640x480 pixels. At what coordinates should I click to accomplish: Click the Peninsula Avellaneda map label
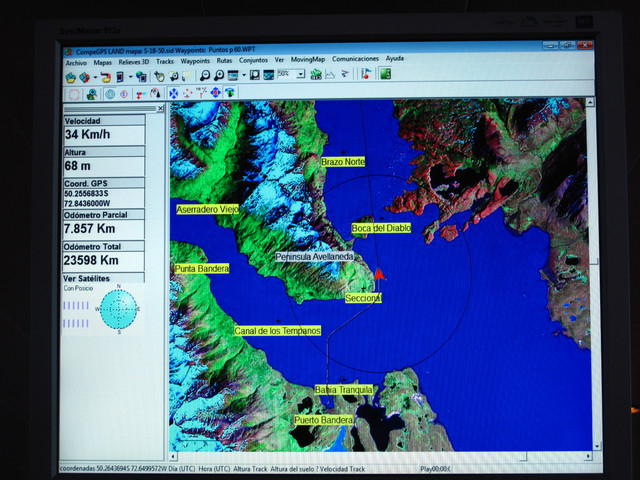(315, 257)
